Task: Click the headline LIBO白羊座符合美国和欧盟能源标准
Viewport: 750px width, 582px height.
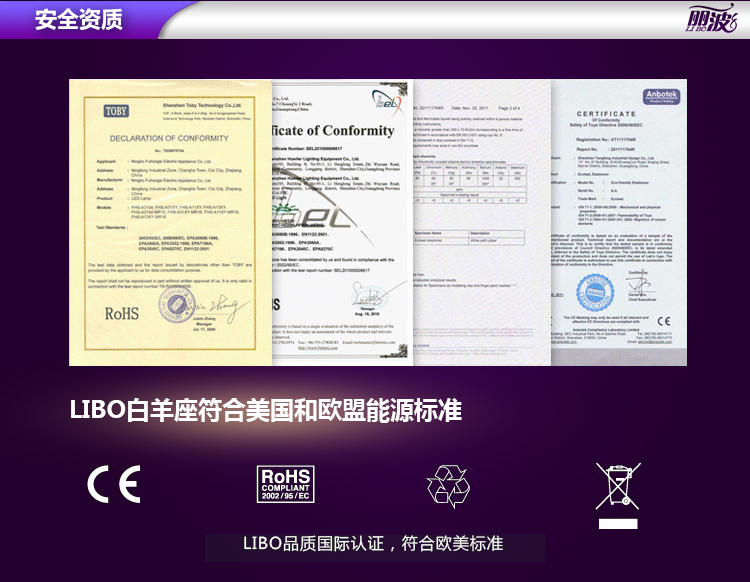Action: [x=265, y=410]
